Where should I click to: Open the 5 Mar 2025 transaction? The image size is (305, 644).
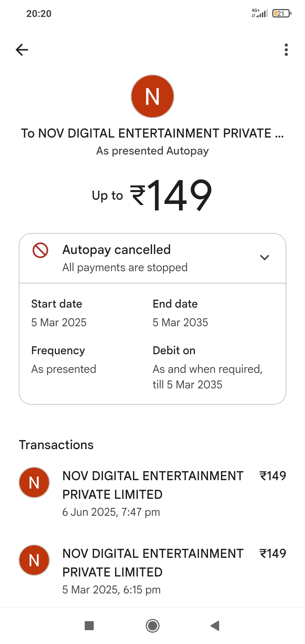(152, 571)
